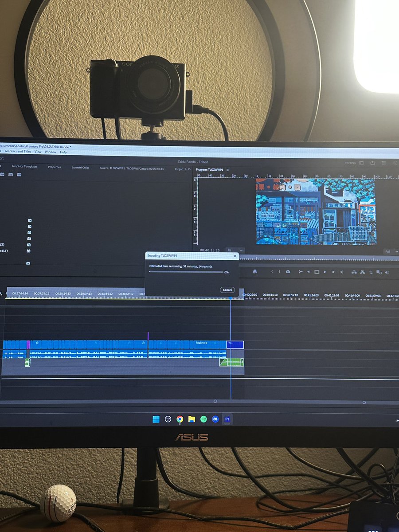Click the encoding progress bar

click(186, 272)
